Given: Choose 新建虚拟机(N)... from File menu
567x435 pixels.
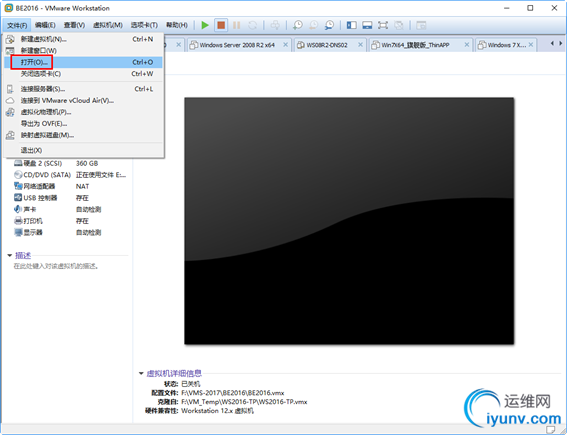Looking at the screenshot, I should (84, 39).
